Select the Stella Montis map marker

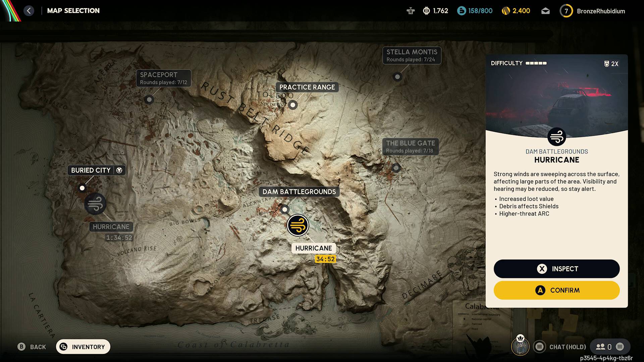397,77
